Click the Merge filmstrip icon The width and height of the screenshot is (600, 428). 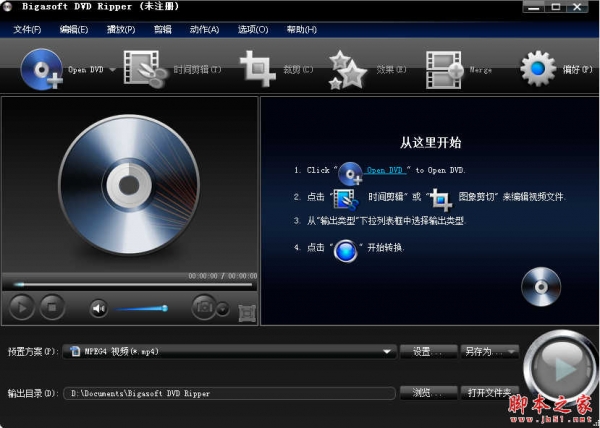445,70
